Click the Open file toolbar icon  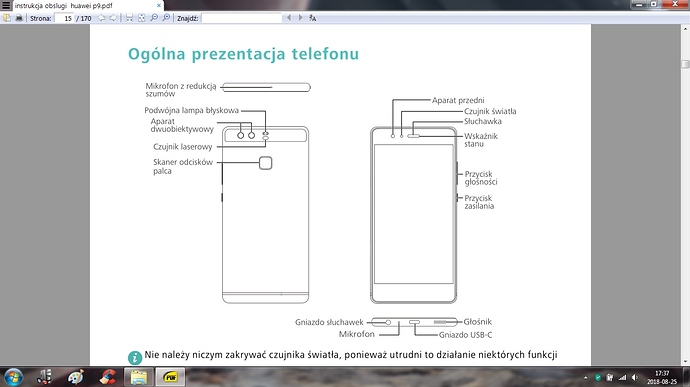(x=7, y=18)
